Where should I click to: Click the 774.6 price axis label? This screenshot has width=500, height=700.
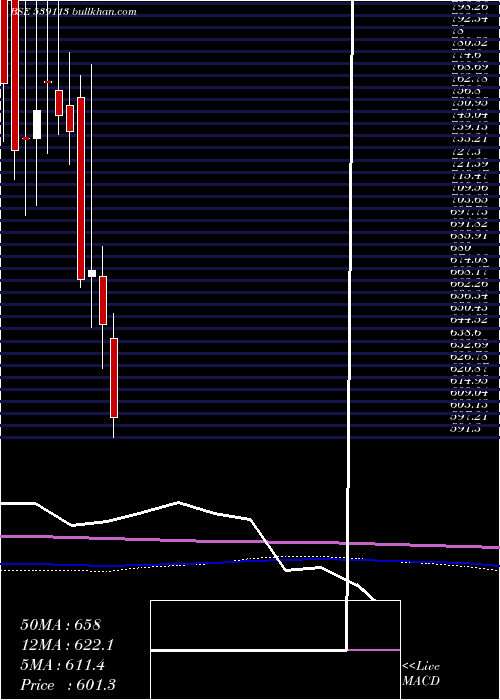coord(466,55)
